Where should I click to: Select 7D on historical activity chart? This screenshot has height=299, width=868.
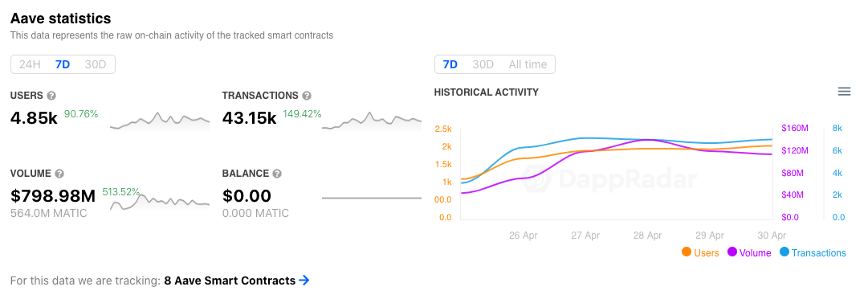tap(450, 64)
